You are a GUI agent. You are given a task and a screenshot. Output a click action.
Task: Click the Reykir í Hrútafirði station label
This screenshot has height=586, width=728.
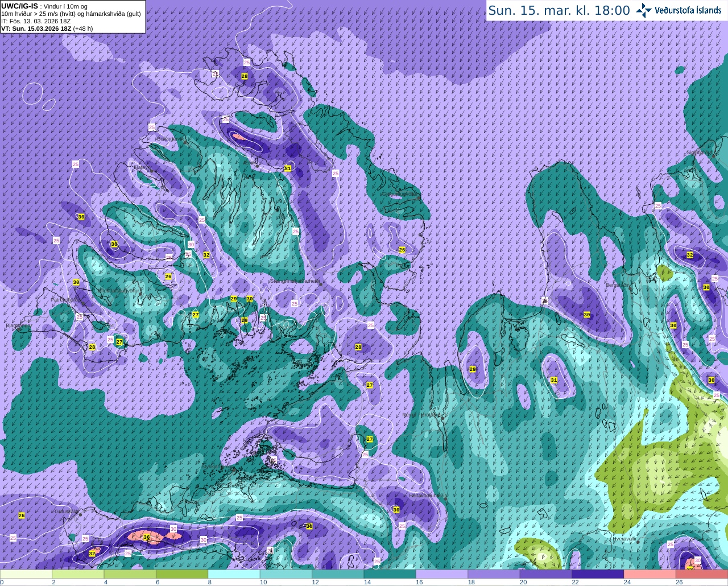(x=422, y=415)
